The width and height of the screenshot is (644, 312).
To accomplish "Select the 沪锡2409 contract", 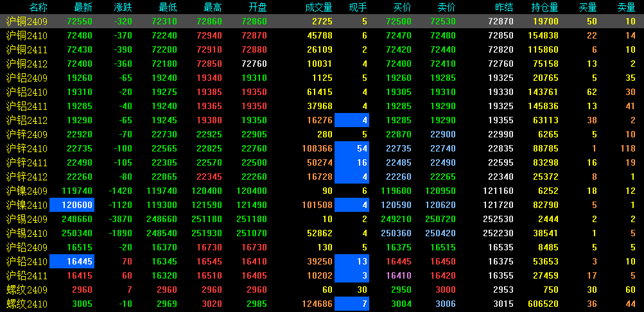I will click(27, 219).
